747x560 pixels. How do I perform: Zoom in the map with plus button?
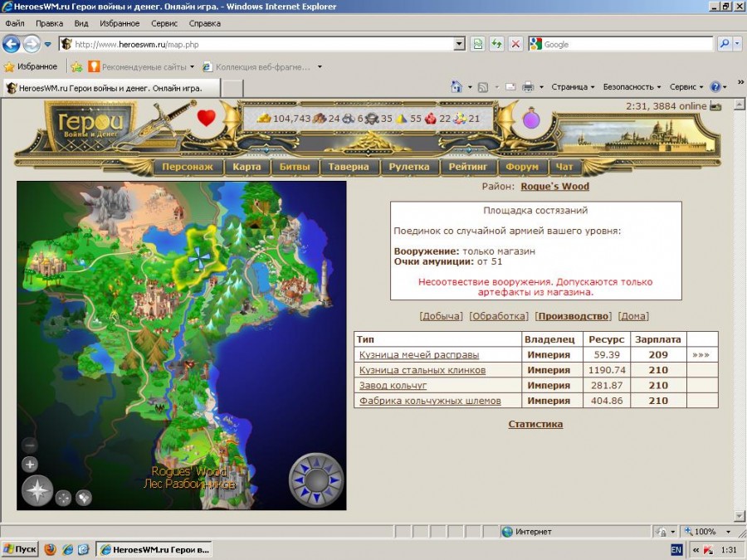[30, 465]
